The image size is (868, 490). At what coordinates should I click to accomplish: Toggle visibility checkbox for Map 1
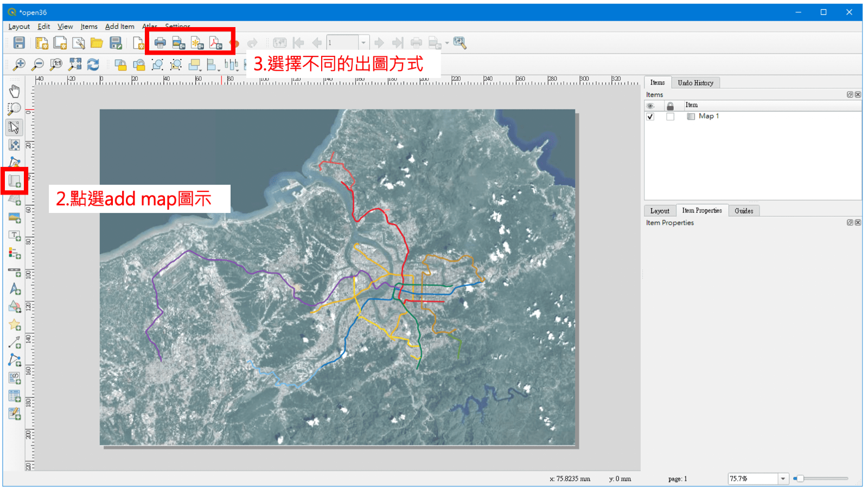[650, 117]
